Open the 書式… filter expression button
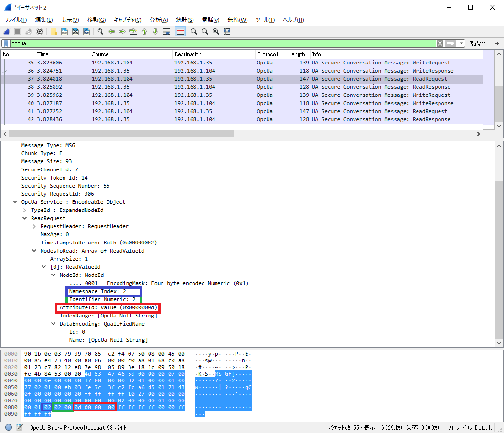The width and height of the screenshot is (504, 433). point(477,43)
